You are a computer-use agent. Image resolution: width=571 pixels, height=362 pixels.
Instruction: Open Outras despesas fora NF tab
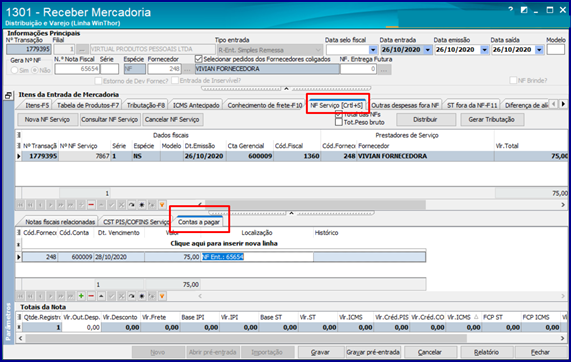click(x=405, y=105)
